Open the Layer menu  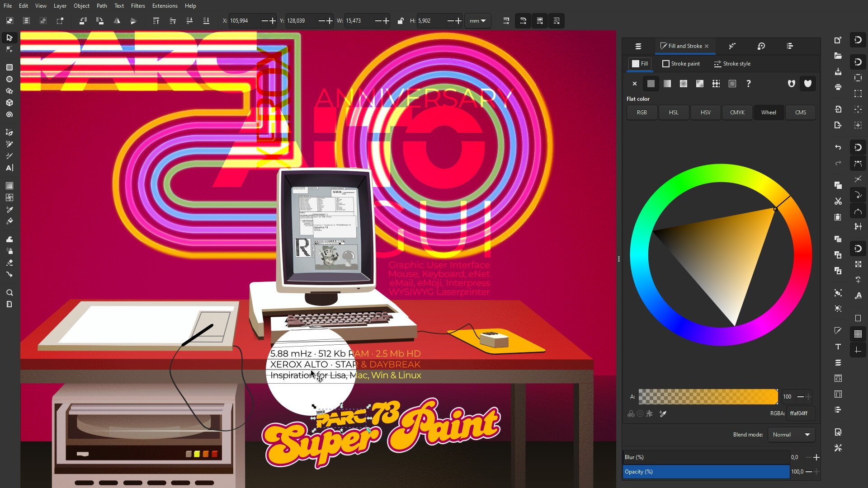click(60, 6)
